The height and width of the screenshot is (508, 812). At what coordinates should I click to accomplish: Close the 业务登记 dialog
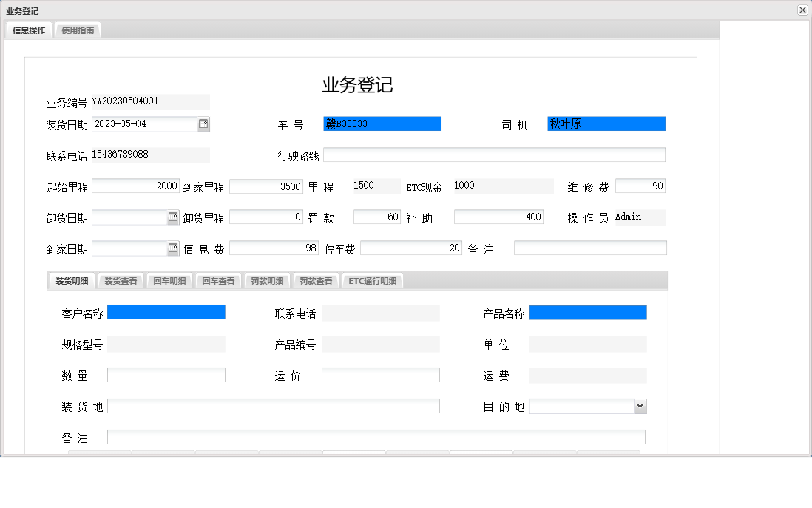[802, 10]
